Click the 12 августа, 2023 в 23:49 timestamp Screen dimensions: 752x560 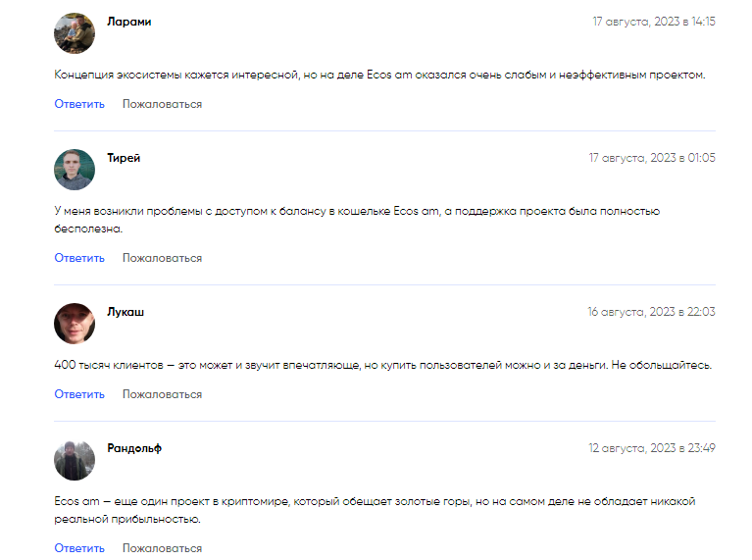point(652,448)
